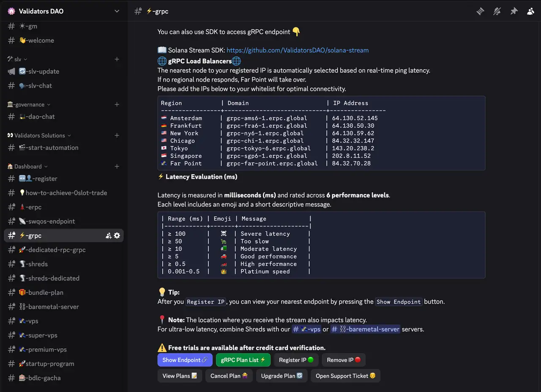The height and width of the screenshot is (392, 541).
Task: Click the megaphone icon on slv-update channel
Action: tap(11, 71)
